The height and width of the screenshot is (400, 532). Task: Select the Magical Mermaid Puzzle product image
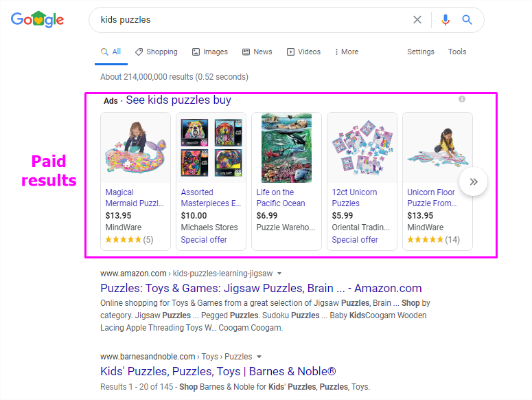tap(135, 148)
